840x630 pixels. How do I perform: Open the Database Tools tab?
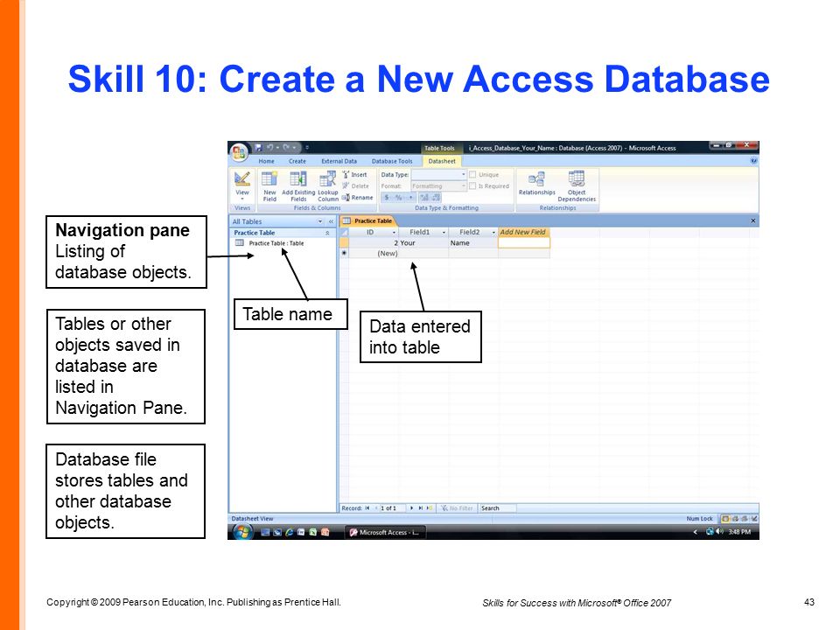[392, 161]
